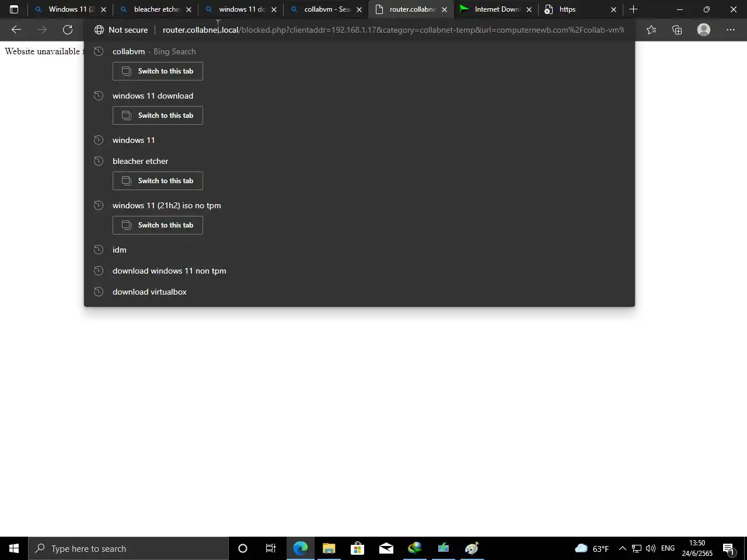Go forward with the browser forward arrow
Viewport: 747px width, 560px height.
coord(42,30)
